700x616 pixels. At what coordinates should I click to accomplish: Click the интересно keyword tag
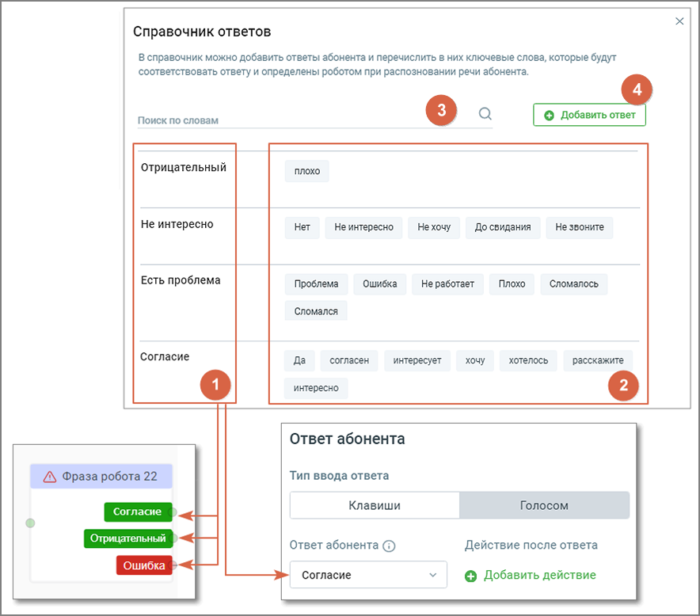(x=316, y=388)
